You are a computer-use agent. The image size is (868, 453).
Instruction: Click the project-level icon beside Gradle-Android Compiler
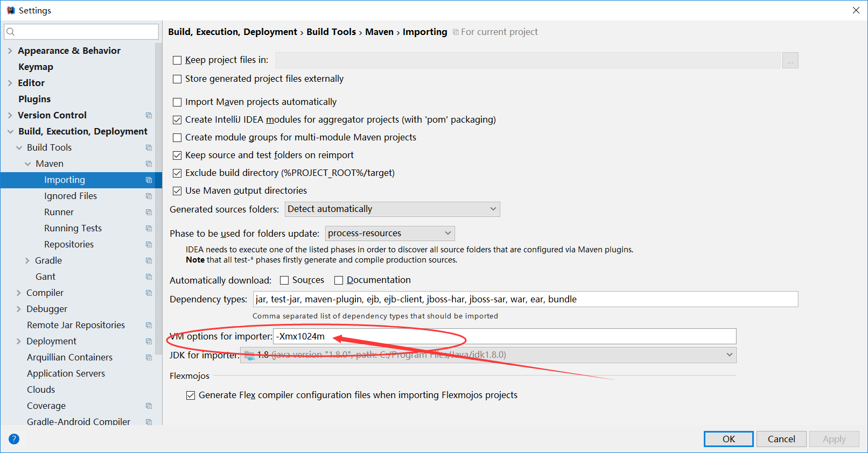pos(149,422)
